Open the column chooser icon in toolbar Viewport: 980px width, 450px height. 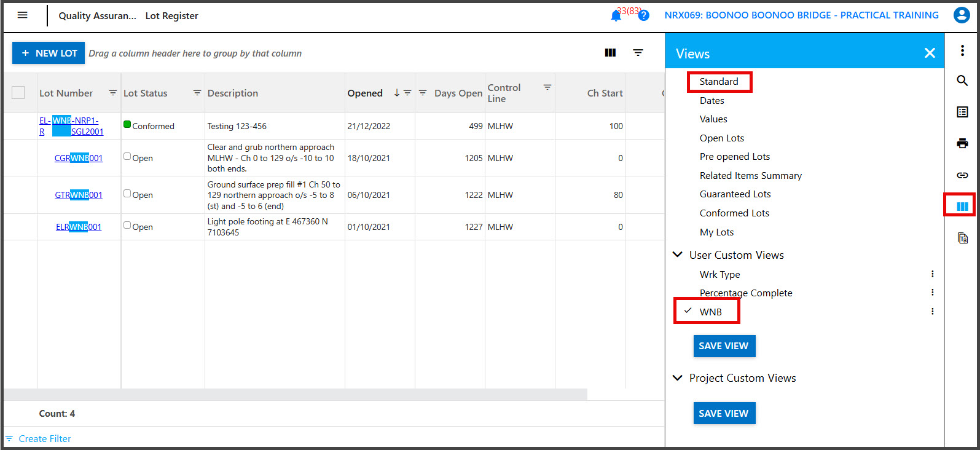(610, 53)
